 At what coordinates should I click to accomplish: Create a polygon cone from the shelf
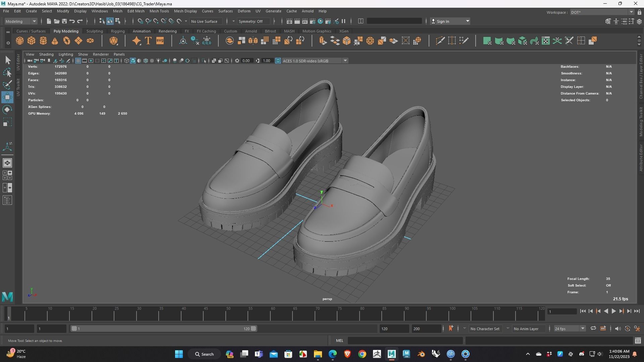click(x=55, y=41)
